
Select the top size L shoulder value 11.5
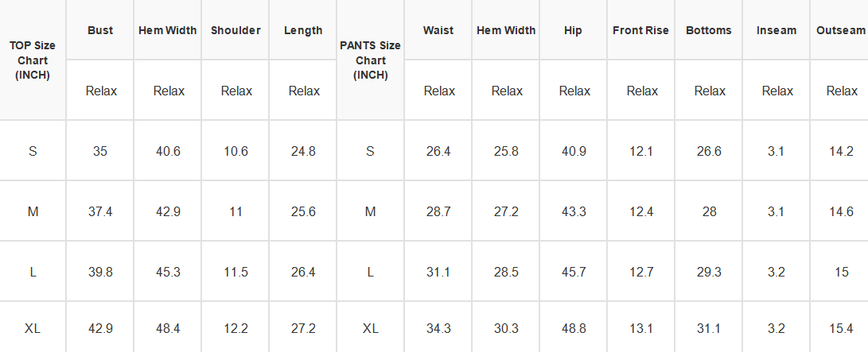pos(235,271)
